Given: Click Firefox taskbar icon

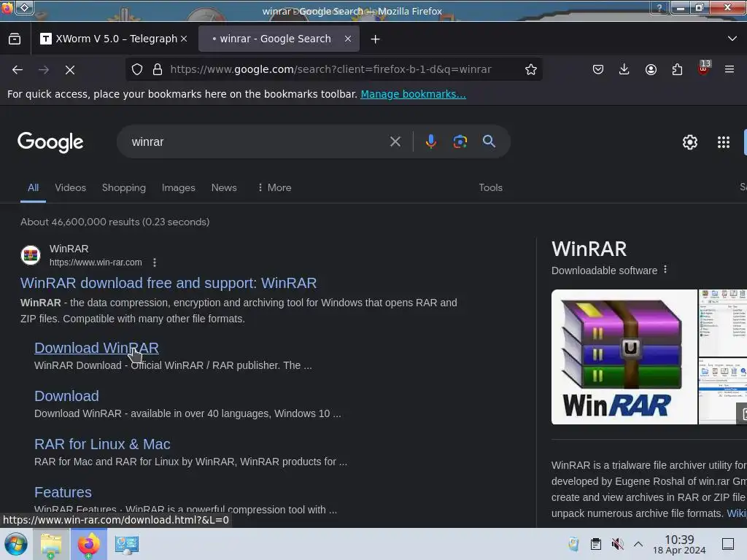Looking at the screenshot, I should [x=88, y=544].
